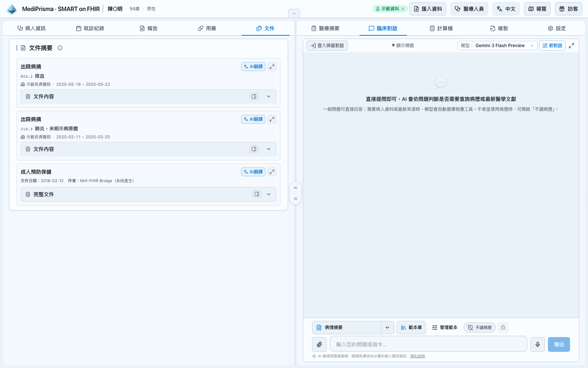The image size is (588, 368).
Task: Toggle the 不讀病歷 option
Action: point(480,328)
